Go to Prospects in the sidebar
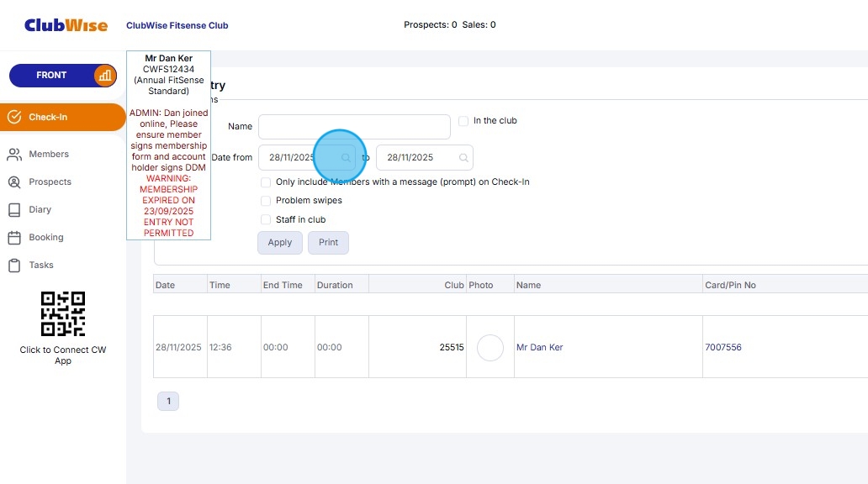Screen dimensions: 868x484 [x=50, y=182]
